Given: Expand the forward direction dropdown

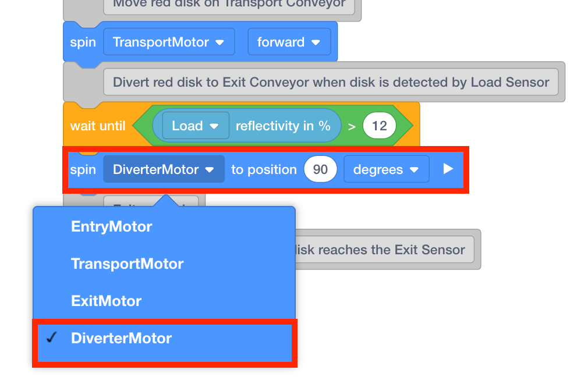Looking at the screenshot, I should point(289,42).
